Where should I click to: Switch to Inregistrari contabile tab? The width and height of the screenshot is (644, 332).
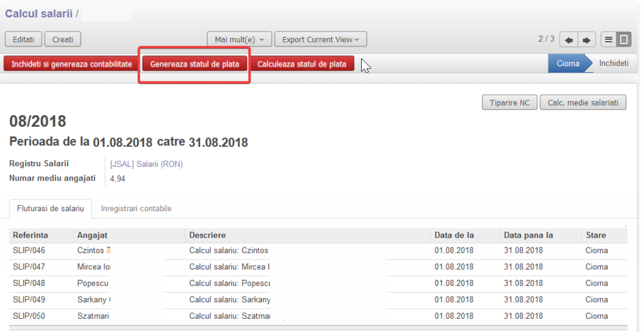click(136, 209)
